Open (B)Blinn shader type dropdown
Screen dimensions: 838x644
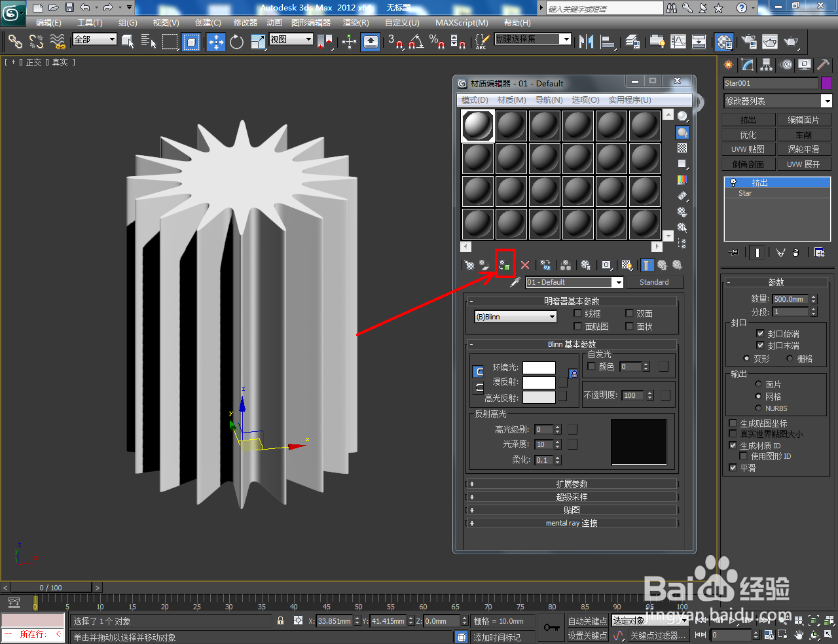(x=516, y=317)
